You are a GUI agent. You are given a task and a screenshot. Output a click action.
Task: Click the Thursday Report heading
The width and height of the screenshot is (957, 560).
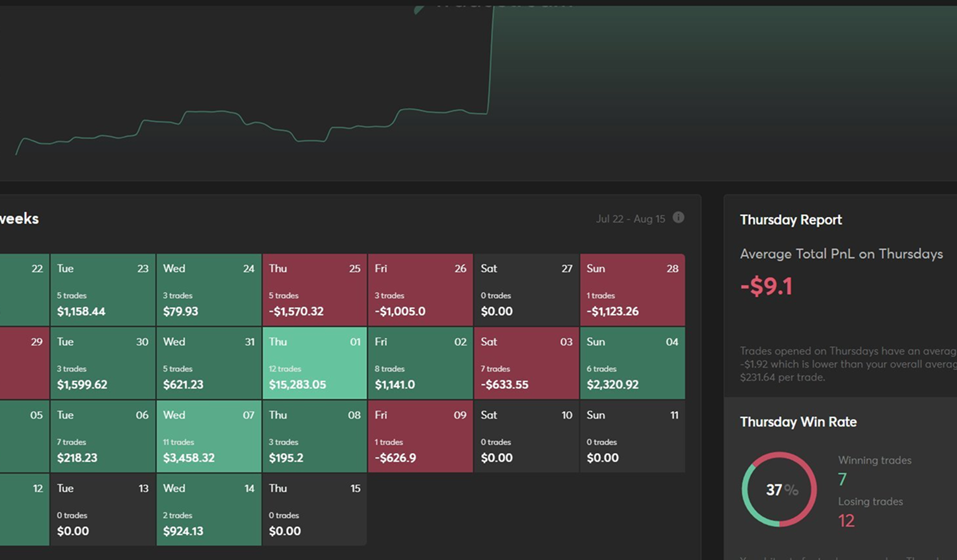coord(790,220)
